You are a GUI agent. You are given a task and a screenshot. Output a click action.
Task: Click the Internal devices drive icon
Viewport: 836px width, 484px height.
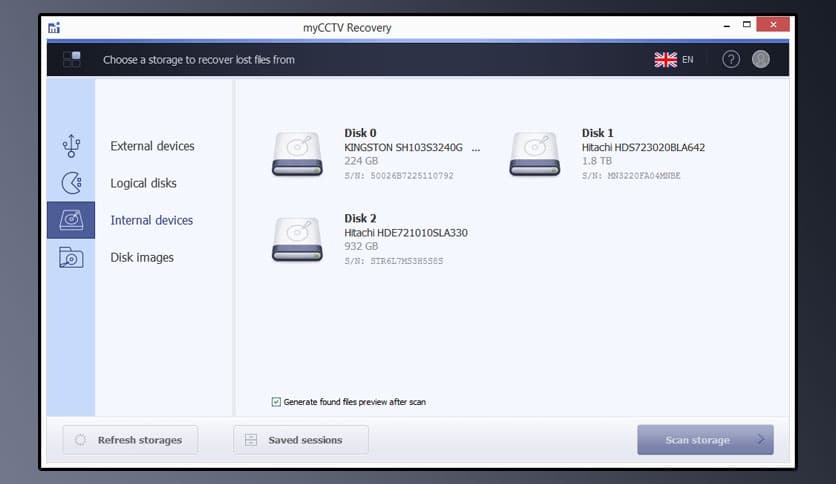point(71,220)
